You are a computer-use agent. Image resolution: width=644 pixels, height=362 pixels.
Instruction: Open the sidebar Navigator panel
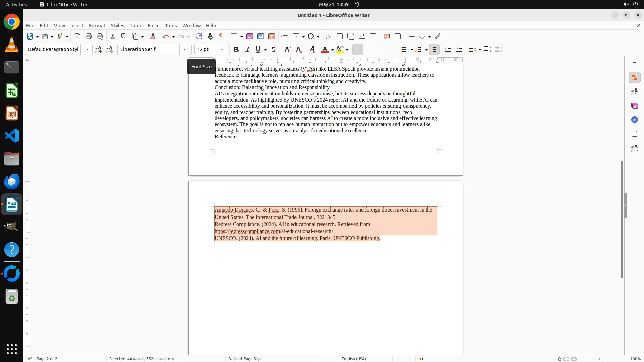634,120
